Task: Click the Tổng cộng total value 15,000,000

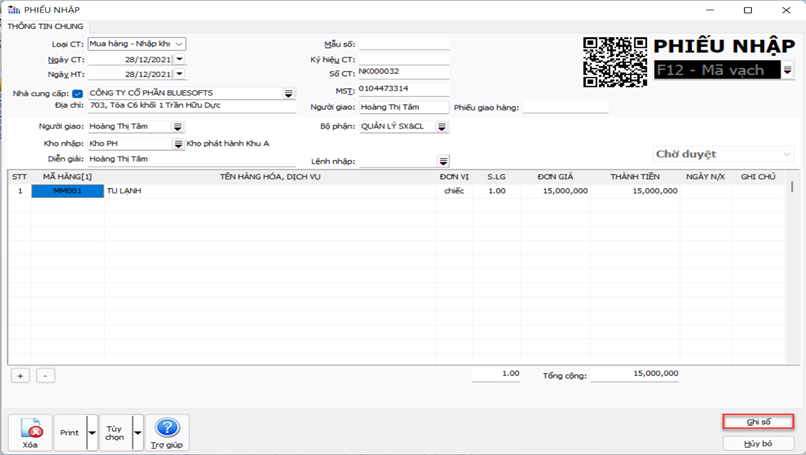Action: tap(635, 374)
